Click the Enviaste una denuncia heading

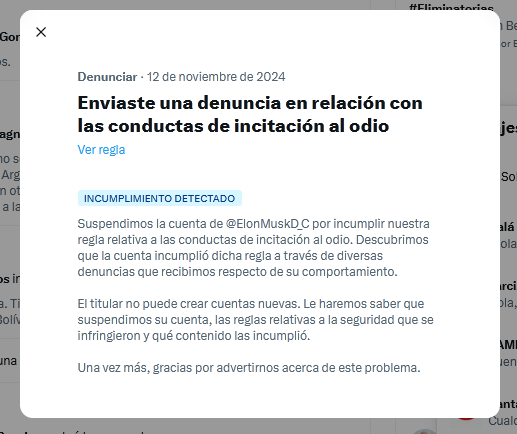(250, 114)
